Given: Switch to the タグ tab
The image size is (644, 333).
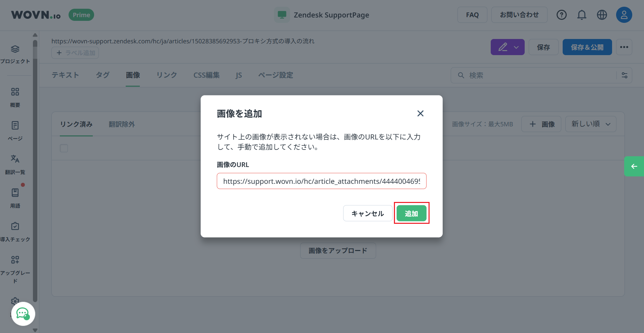Looking at the screenshot, I should [x=103, y=75].
